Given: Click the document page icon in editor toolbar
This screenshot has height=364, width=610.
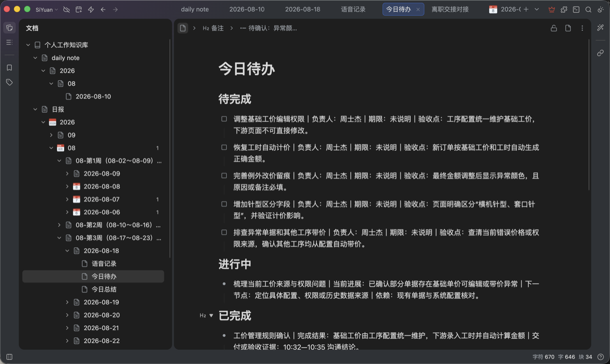Looking at the screenshot, I should tap(568, 28).
